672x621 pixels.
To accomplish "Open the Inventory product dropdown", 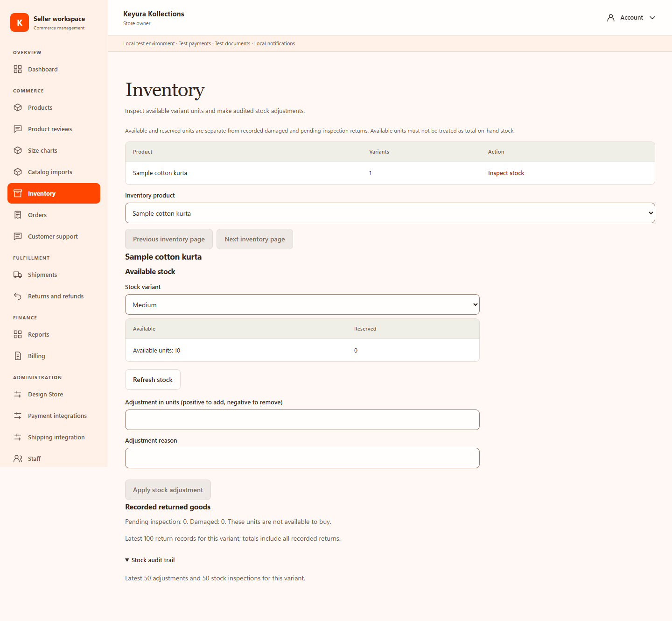I will pyautogui.click(x=390, y=213).
